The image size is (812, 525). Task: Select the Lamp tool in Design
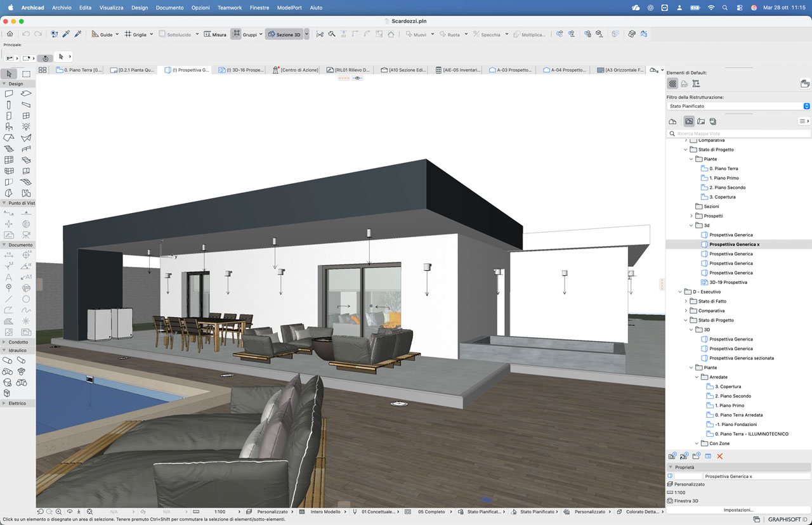pyautogui.click(x=26, y=127)
